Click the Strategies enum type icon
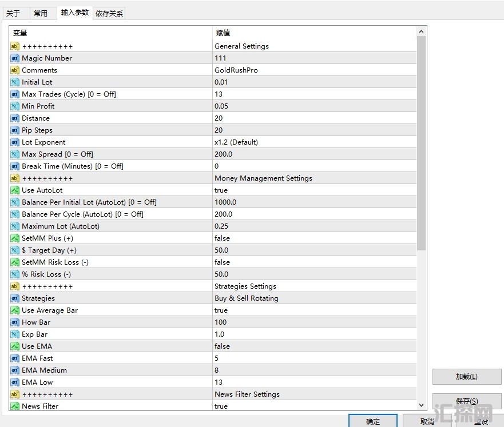 click(15, 298)
